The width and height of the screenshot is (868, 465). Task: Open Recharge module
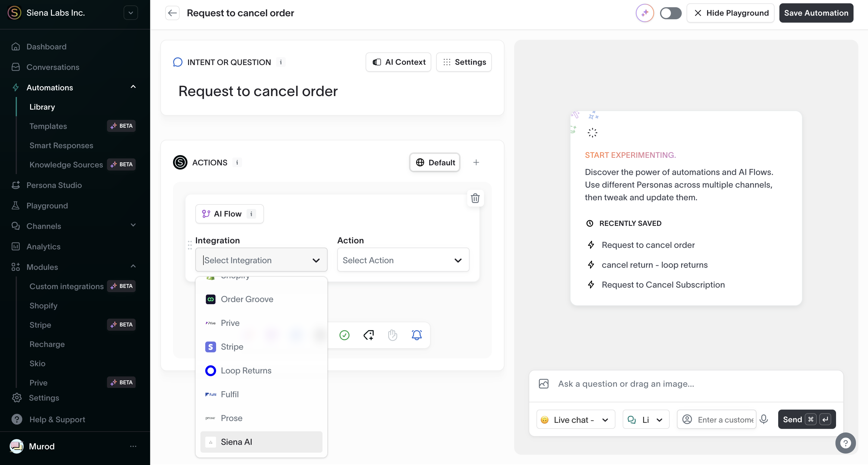coord(47,344)
